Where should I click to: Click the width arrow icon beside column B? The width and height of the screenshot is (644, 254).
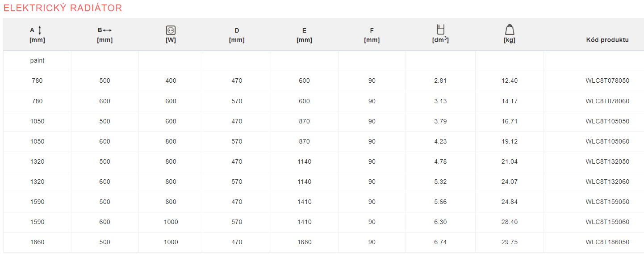pyautogui.click(x=107, y=30)
